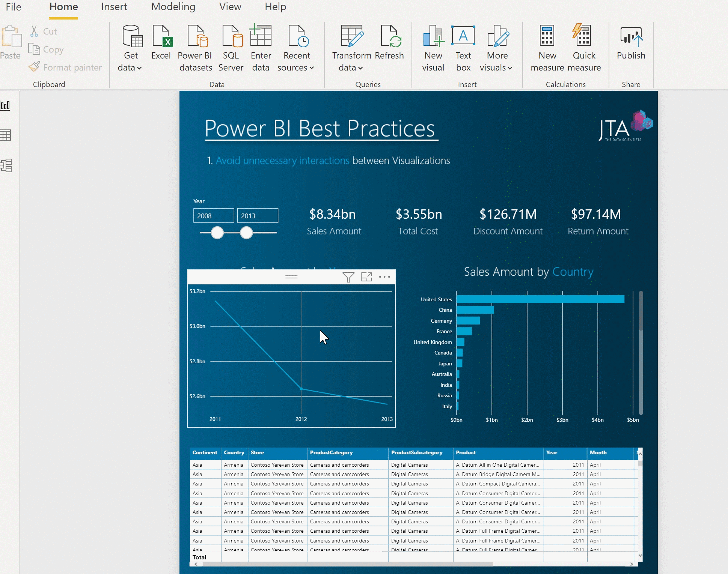The image size is (728, 574).
Task: Sort by Continent column header
Action: tap(205, 453)
